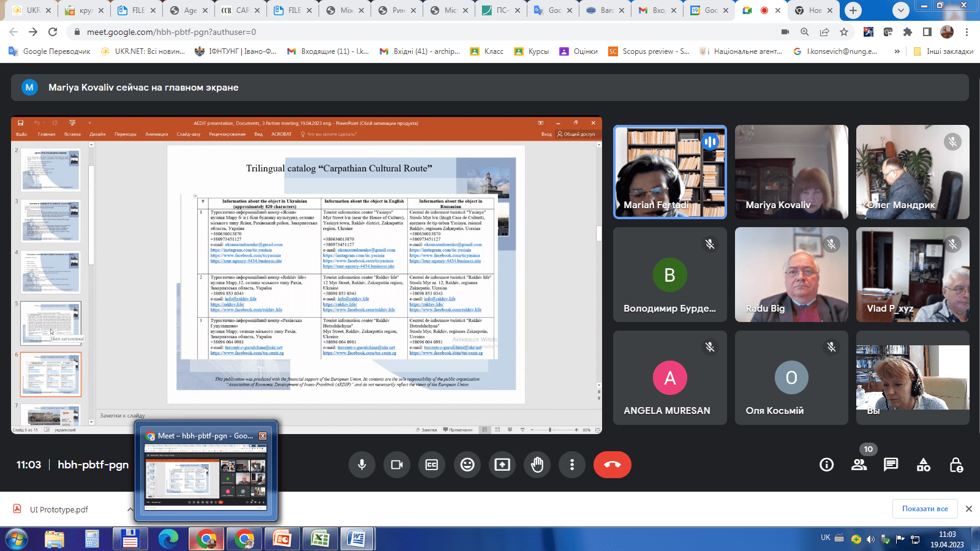
Task: Mute the microphone in Meet controls
Action: [x=362, y=465]
